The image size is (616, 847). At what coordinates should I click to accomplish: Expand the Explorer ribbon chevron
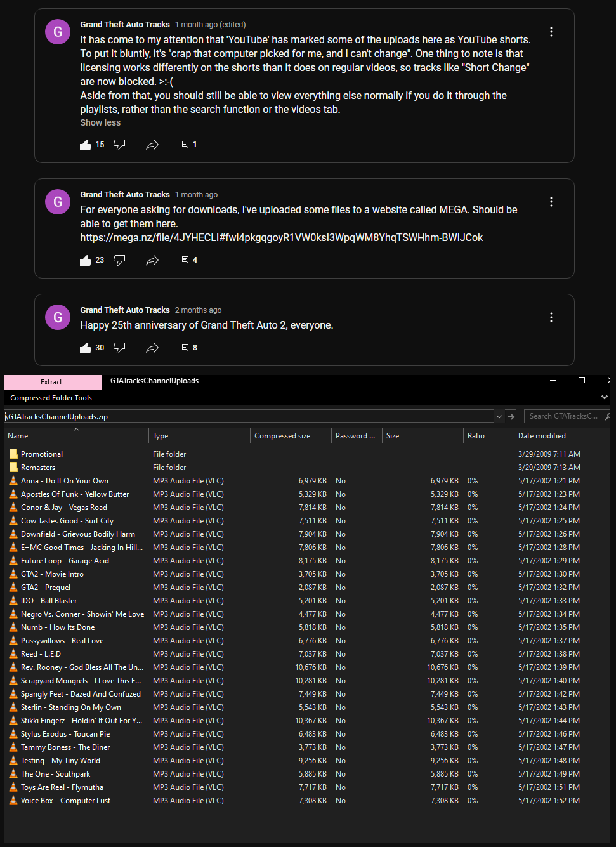(x=605, y=397)
